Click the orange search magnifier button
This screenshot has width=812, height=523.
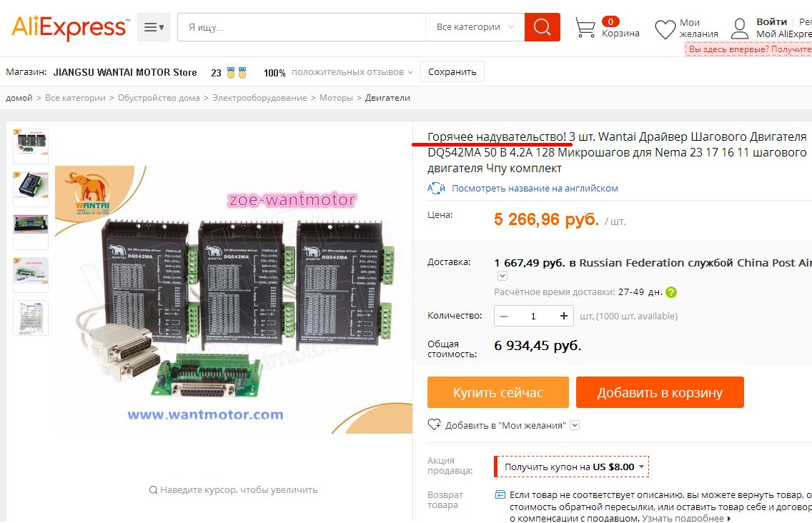(x=542, y=27)
